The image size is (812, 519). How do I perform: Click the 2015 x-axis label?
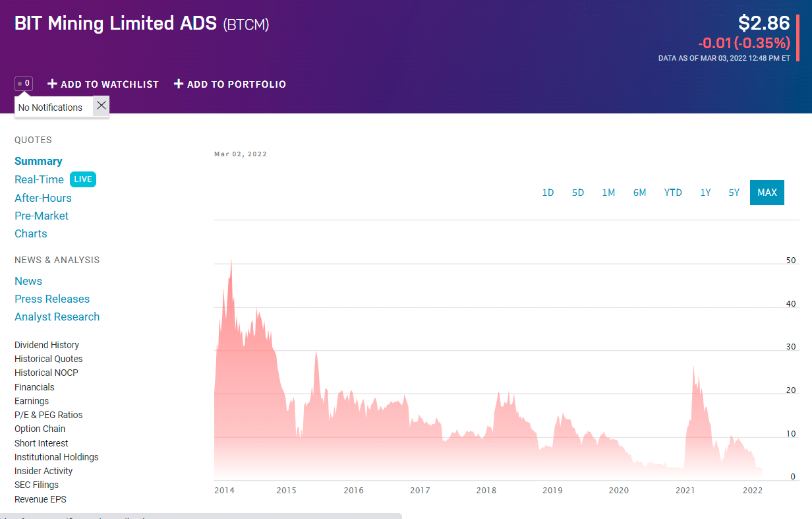[286, 491]
